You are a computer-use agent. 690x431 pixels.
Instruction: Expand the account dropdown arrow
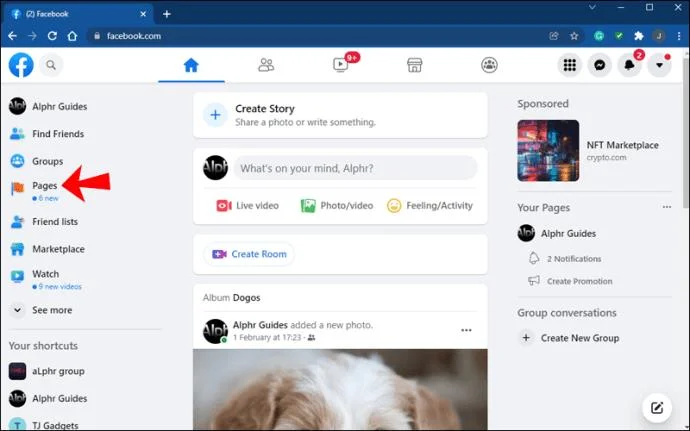coord(659,65)
